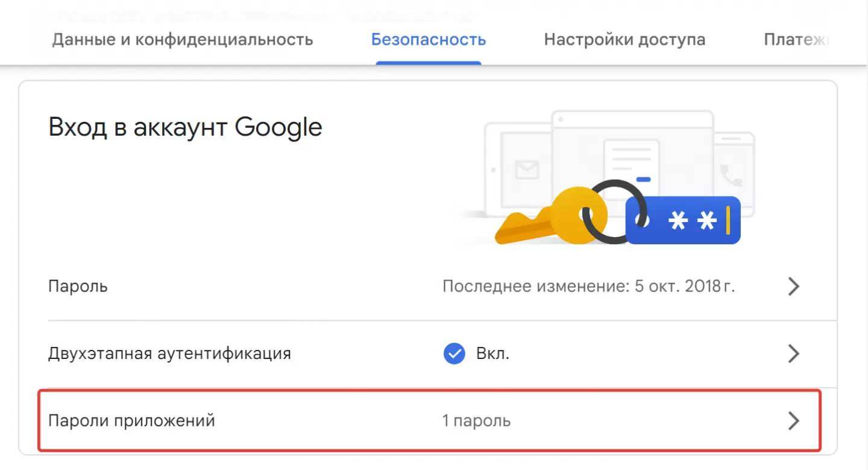Image resolution: width=868 pixels, height=470 pixels.
Task: Expand the Пароль row chevron arrow
Action: 794,287
